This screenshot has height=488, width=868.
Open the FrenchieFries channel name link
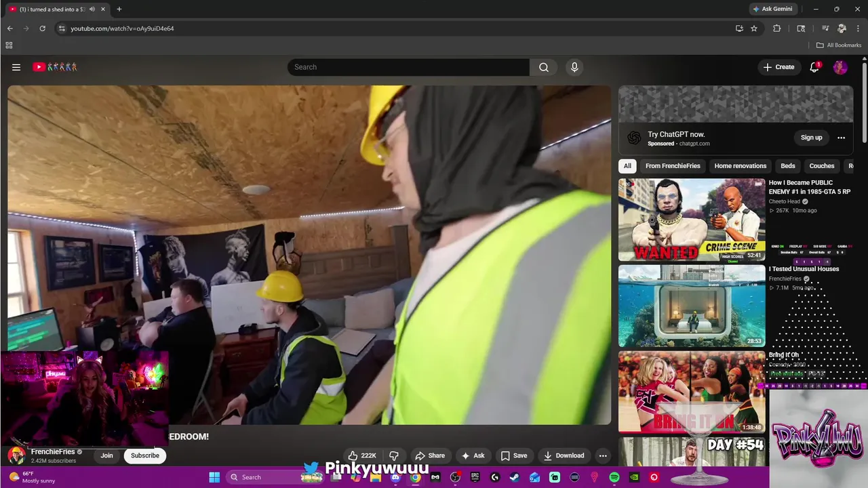pyautogui.click(x=53, y=451)
